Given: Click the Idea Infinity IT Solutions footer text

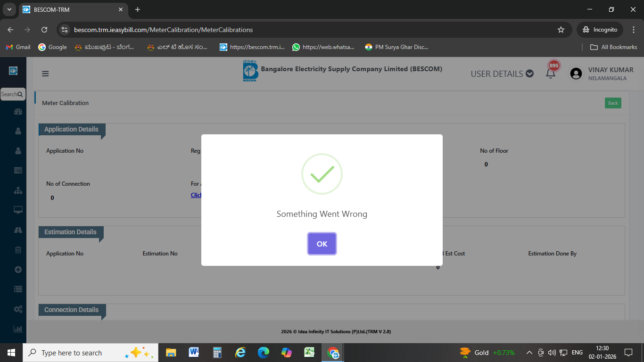Looking at the screenshot, I should [336, 332].
